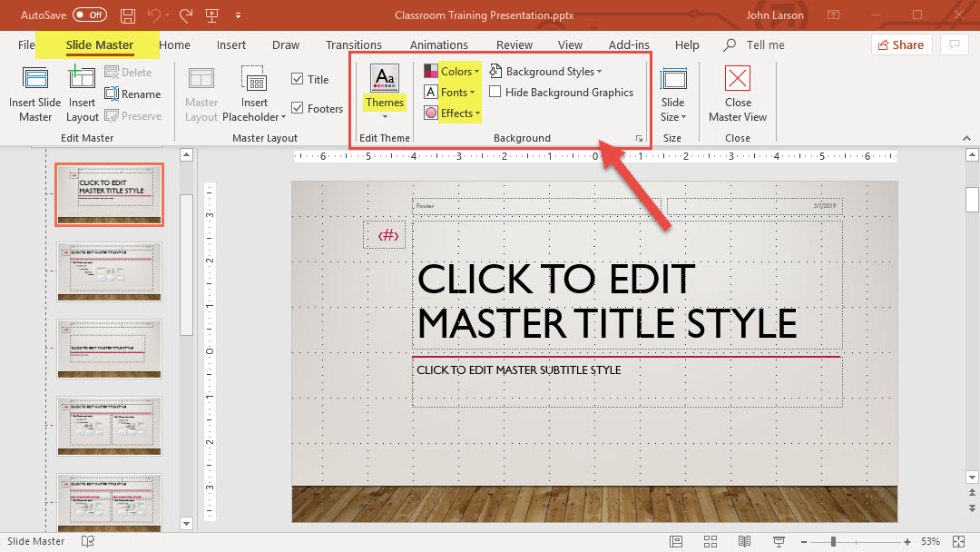Click the Share button

tap(901, 44)
